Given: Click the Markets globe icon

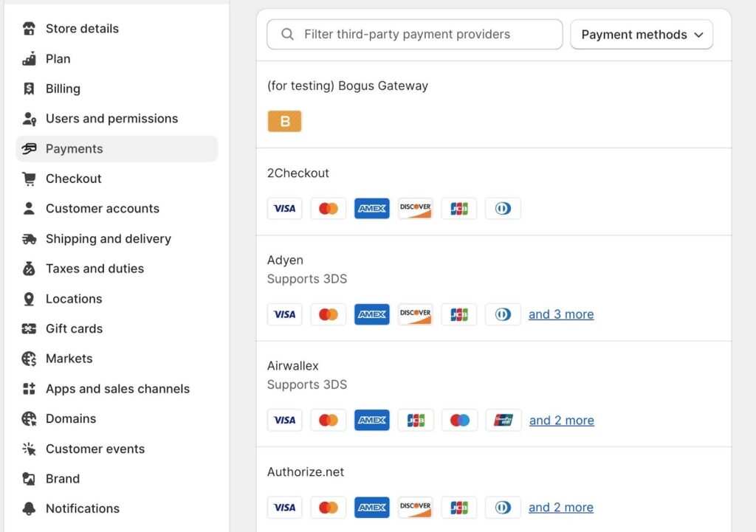Looking at the screenshot, I should pos(29,359).
